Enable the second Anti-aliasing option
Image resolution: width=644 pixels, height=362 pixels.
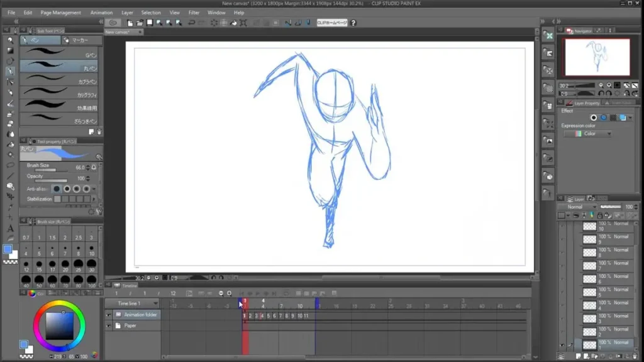(x=67, y=189)
